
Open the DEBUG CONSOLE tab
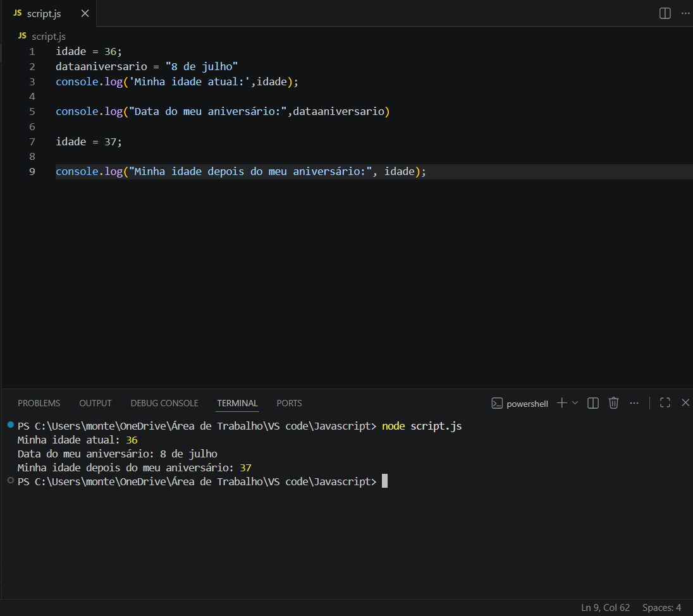[x=164, y=403]
